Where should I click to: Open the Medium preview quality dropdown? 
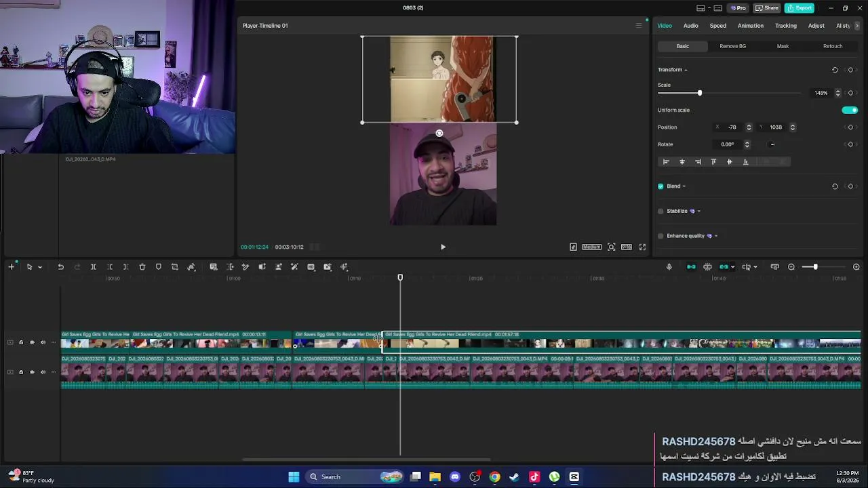591,247
